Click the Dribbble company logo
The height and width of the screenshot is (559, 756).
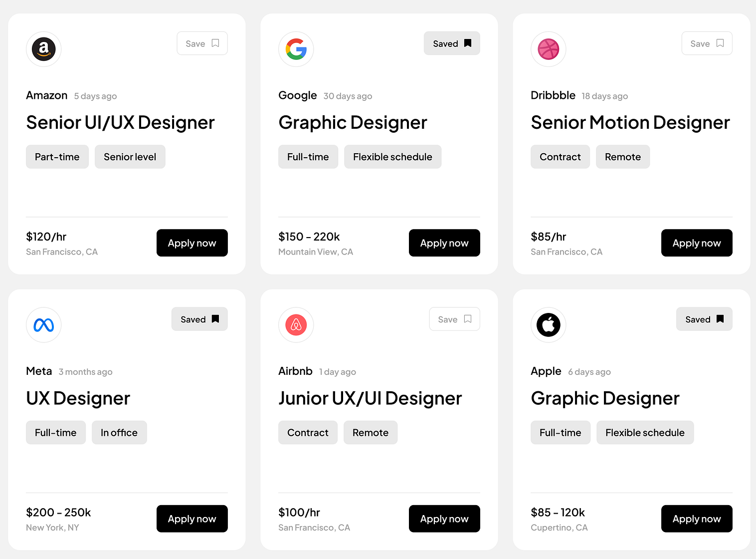pyautogui.click(x=549, y=49)
